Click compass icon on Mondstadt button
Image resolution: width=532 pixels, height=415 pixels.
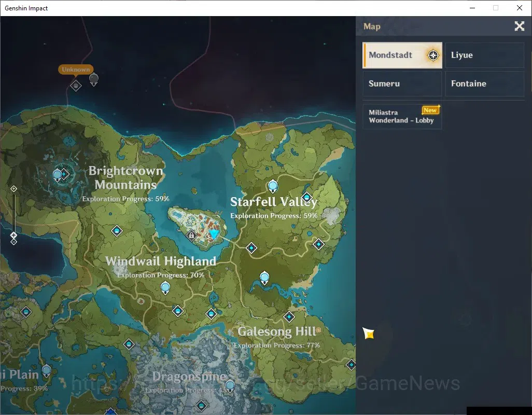click(433, 55)
